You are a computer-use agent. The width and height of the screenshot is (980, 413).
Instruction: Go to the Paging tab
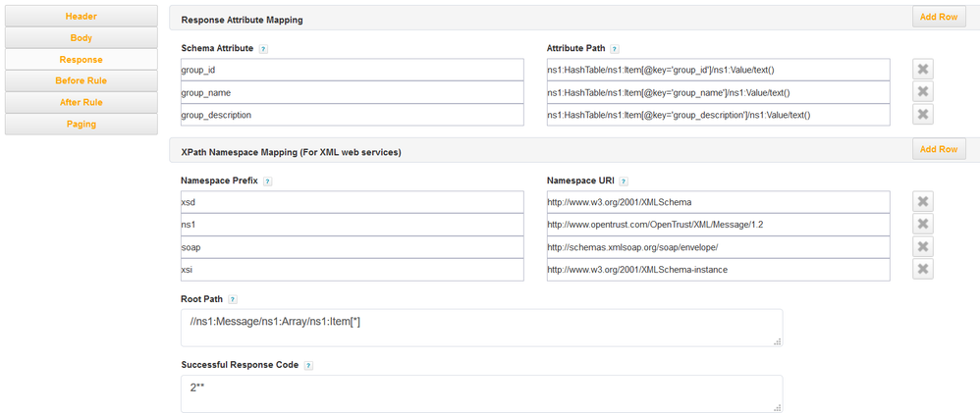coord(81,124)
